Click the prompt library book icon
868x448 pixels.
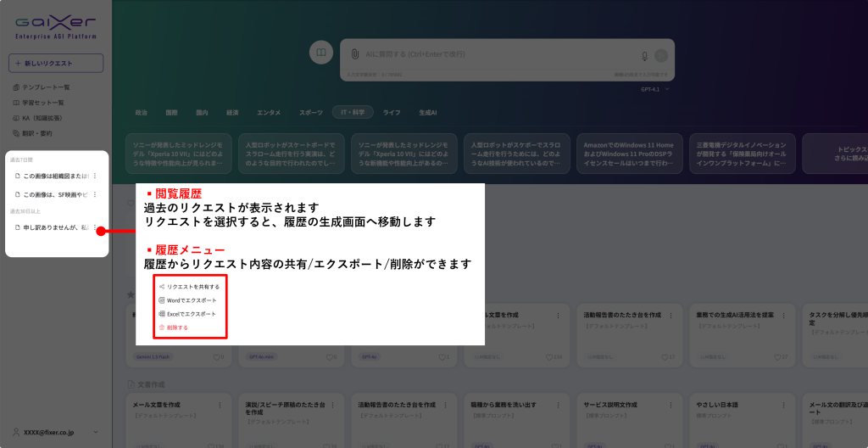click(321, 53)
